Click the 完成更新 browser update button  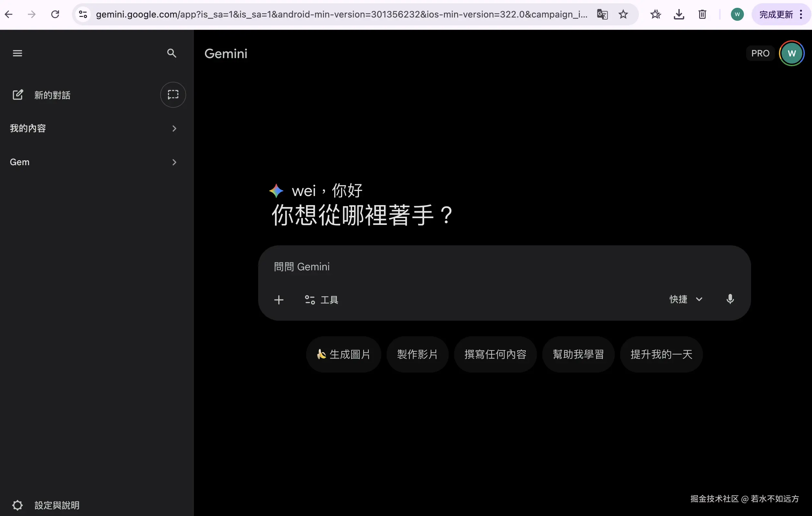(x=776, y=15)
